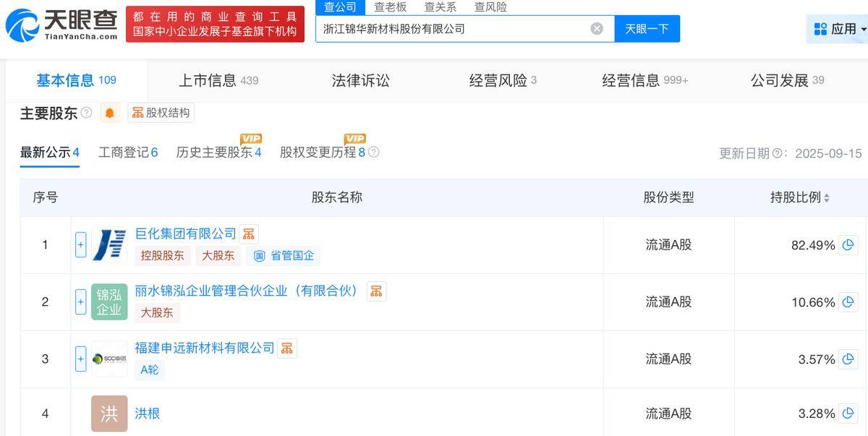The image size is (868, 436).
Task: Click equity structure icon next to 巨化集团有限公司
Action: pyautogui.click(x=249, y=233)
